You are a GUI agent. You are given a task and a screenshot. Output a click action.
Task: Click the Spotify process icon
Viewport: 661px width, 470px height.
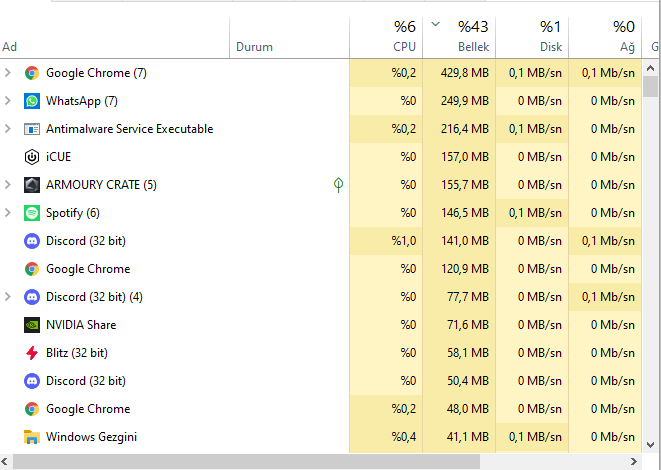tap(32, 213)
